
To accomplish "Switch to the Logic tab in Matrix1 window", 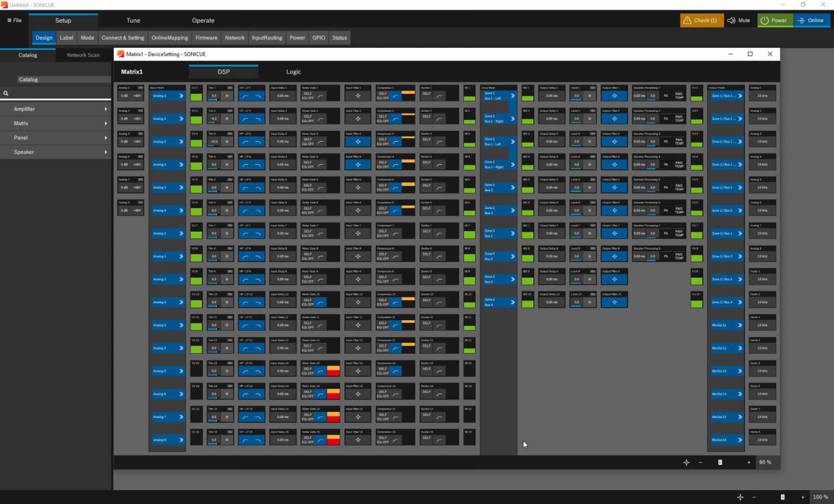I will coord(294,72).
